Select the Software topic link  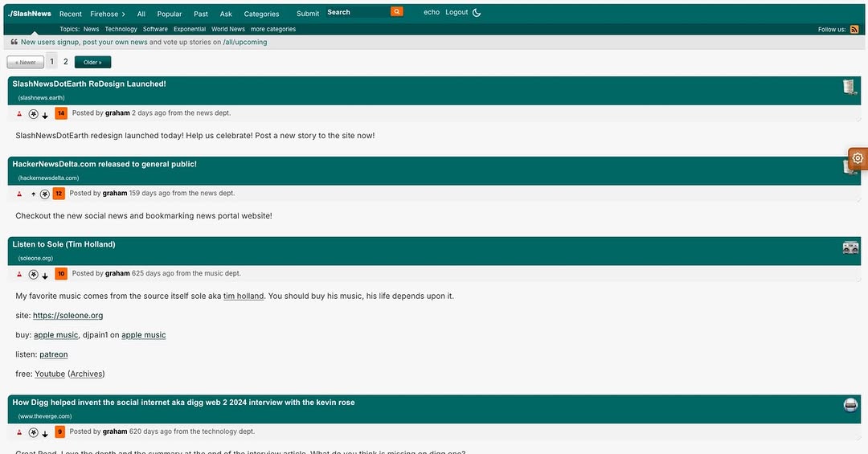point(155,30)
